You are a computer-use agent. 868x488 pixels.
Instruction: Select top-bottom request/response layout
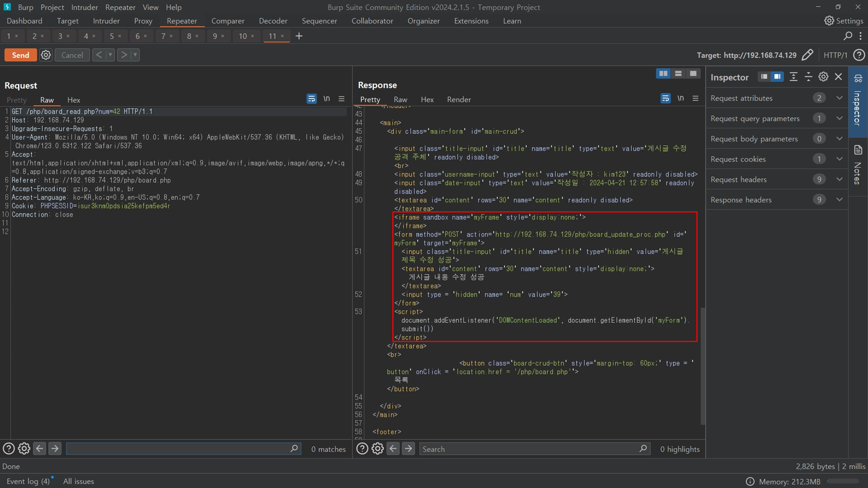(678, 73)
